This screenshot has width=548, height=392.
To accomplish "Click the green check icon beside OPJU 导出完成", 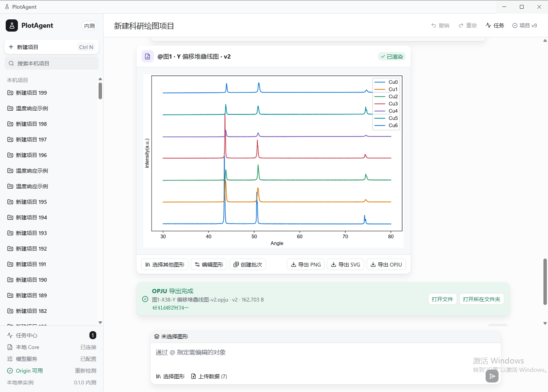I will pyautogui.click(x=145, y=299).
